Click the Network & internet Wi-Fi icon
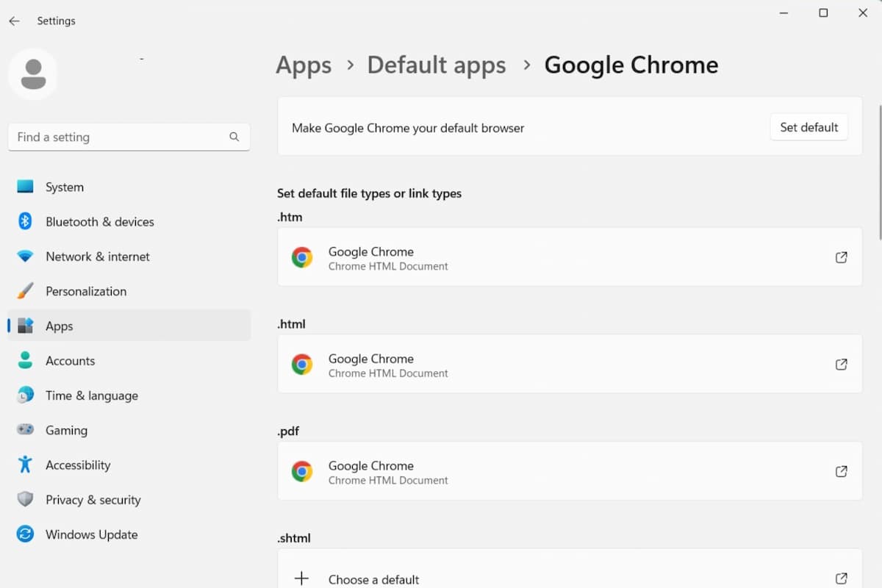The height and width of the screenshot is (588, 882). coord(25,257)
